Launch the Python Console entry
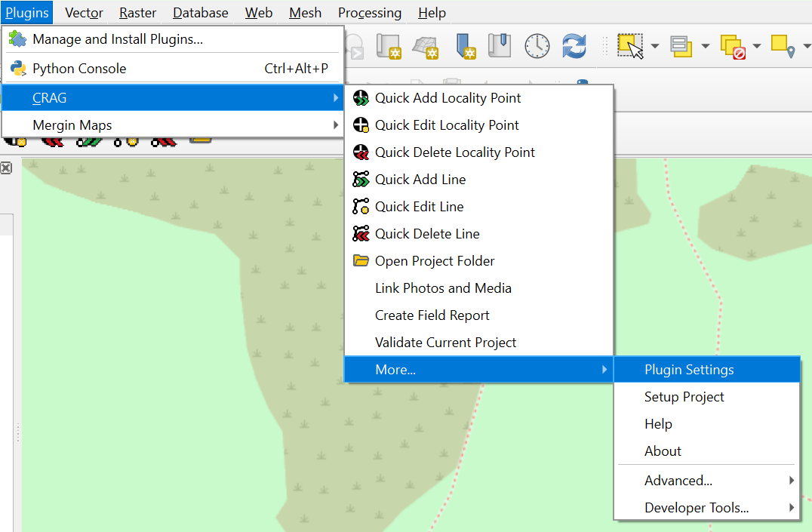The image size is (812, 532). [173, 69]
